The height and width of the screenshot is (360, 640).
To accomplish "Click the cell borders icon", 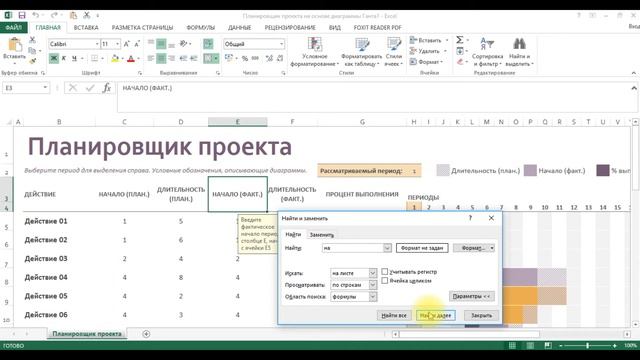I will (94, 58).
